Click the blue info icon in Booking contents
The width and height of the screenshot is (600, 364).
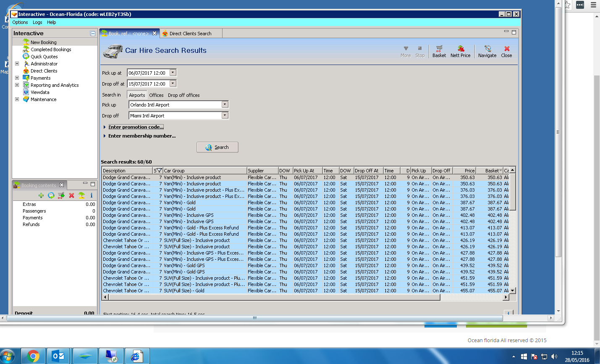91,195
